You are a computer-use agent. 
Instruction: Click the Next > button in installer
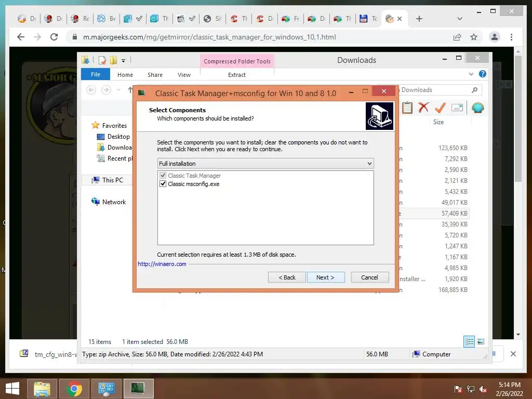325,277
